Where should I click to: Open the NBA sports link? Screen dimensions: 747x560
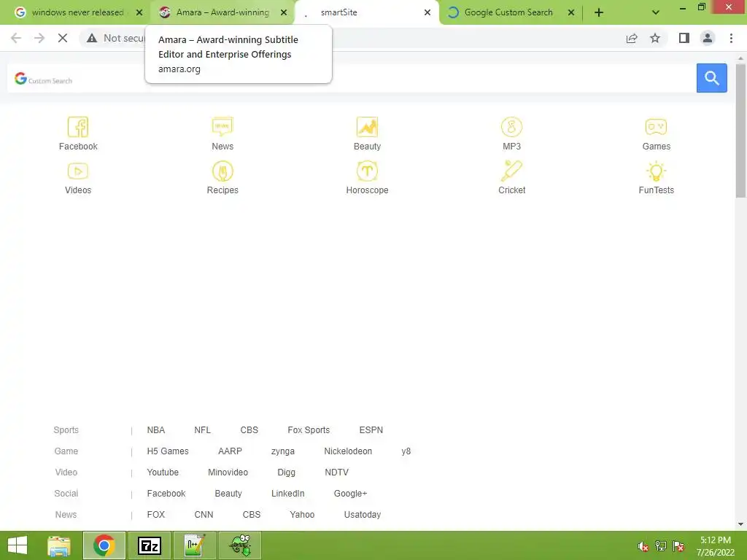click(x=156, y=430)
